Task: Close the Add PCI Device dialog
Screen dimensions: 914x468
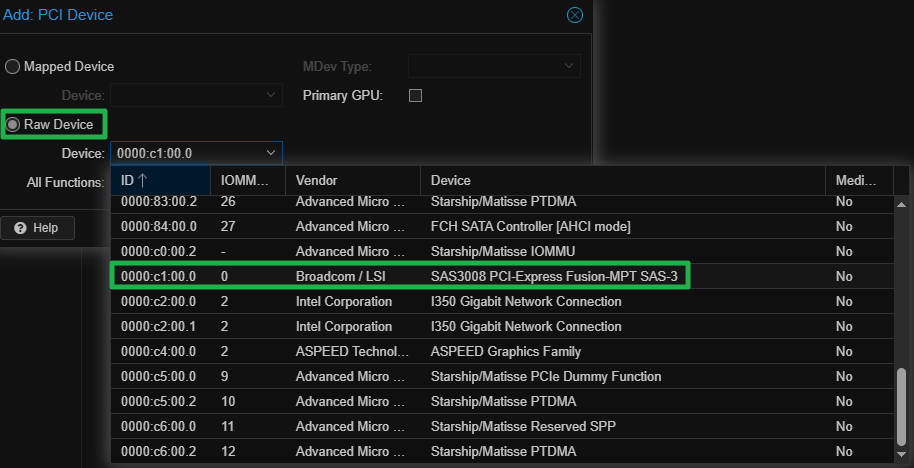Action: 574,15
